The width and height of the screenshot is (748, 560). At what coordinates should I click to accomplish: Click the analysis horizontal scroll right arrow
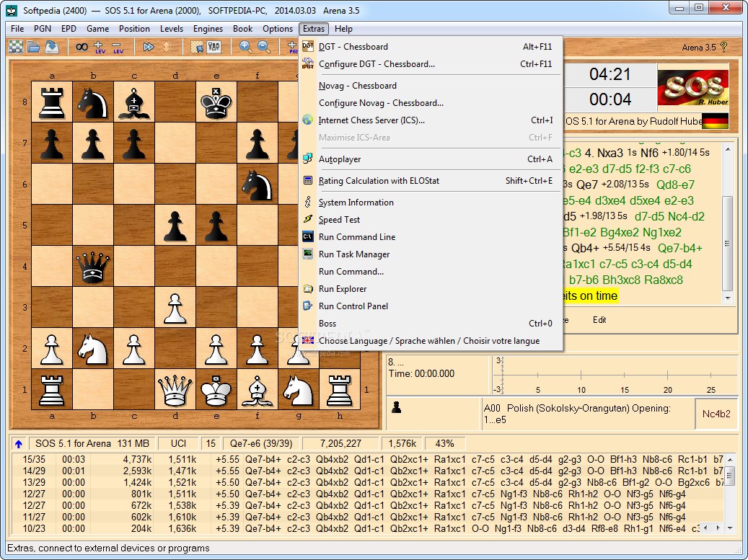pos(718,528)
